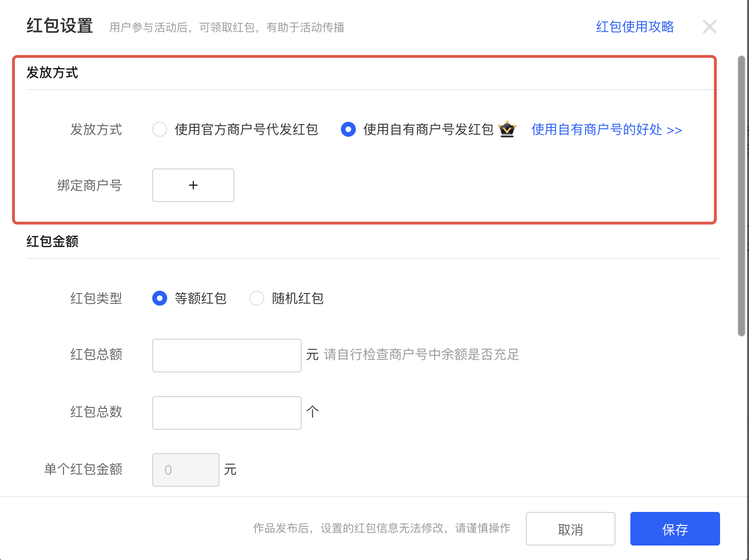The image size is (749, 560).
Task: Click the 请自行检查商户号中余额是否充足 hint text
Action: tap(421, 355)
